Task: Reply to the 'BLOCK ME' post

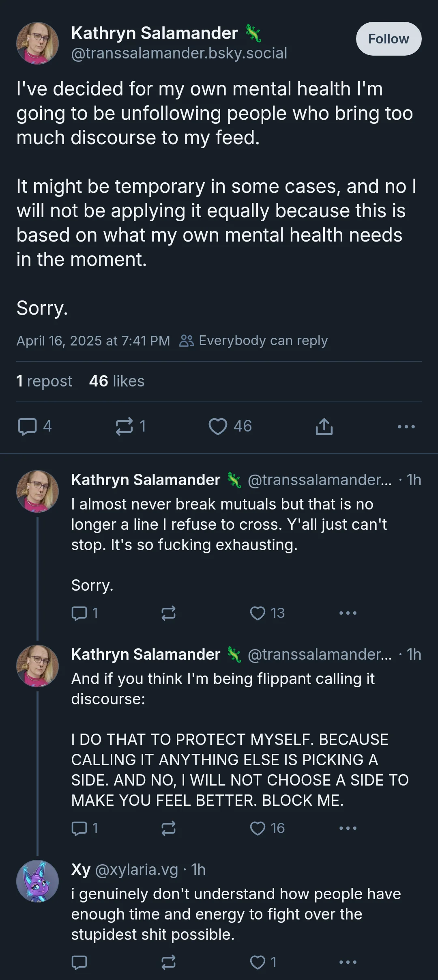Action: click(x=84, y=828)
